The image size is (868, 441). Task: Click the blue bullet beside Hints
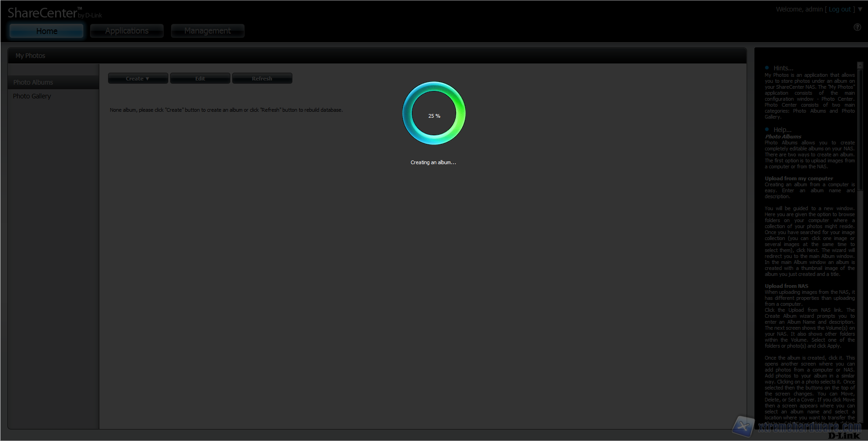pos(767,68)
